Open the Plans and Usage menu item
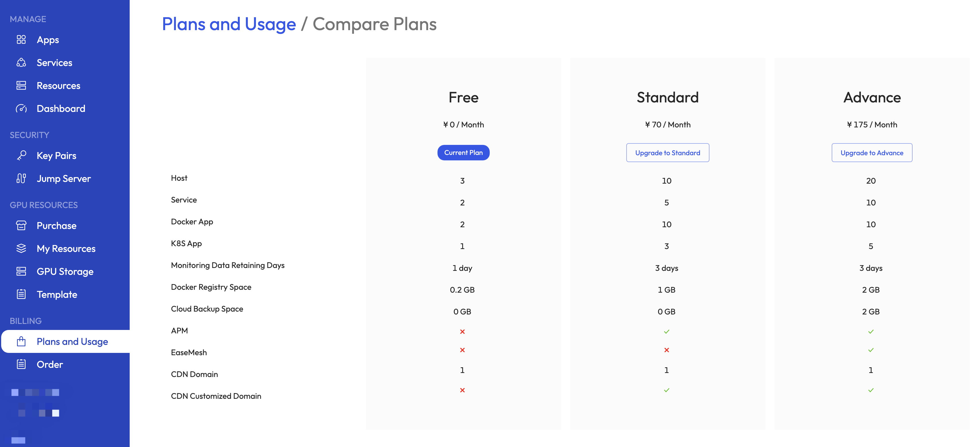This screenshot has height=447, width=980. pos(72,342)
